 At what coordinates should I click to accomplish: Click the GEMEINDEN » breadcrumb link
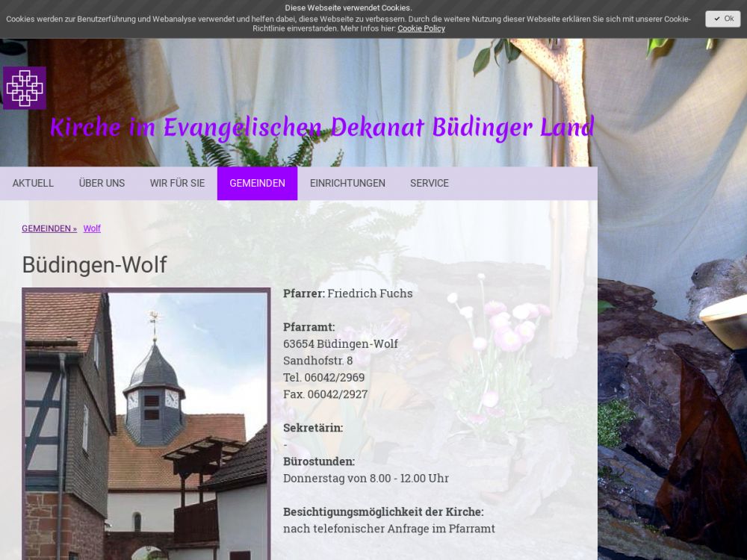tap(49, 228)
